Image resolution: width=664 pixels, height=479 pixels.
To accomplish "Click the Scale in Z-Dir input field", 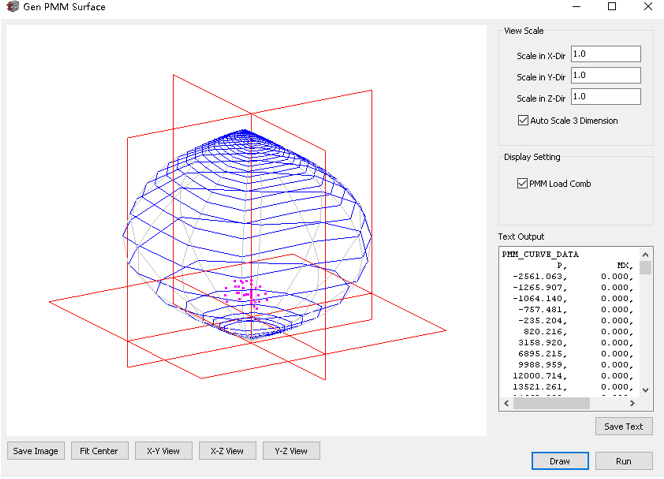I will 606,97.
